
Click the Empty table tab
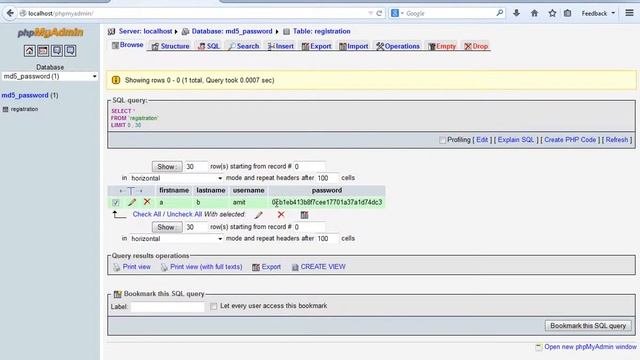pos(442,47)
